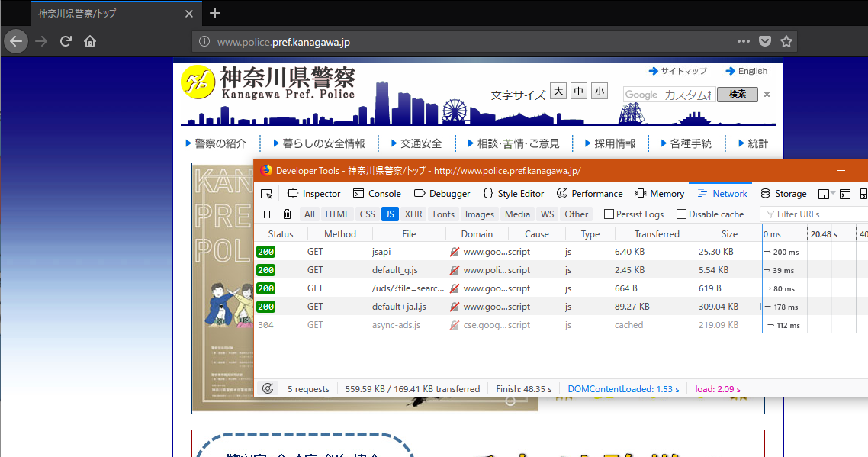Toggle Images request filter
The width and height of the screenshot is (868, 457).
[480, 214]
